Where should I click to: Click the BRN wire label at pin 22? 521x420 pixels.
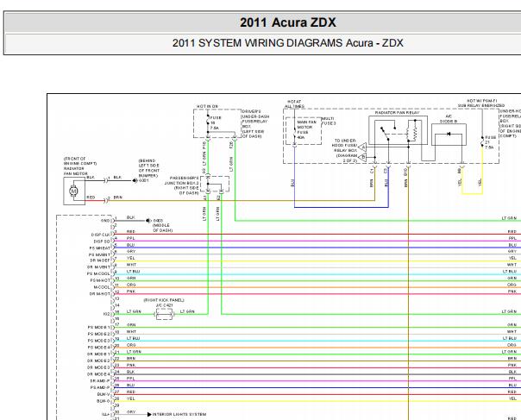[x=131, y=359]
